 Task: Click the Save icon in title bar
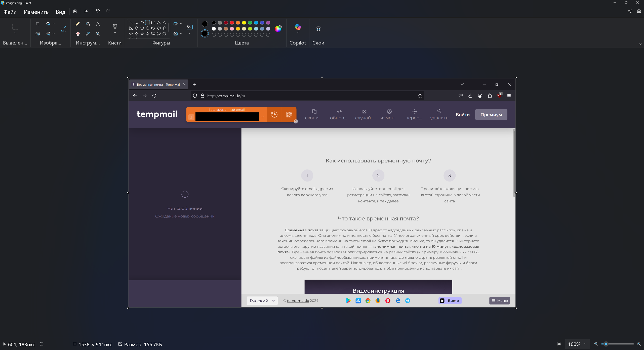pyautogui.click(x=75, y=11)
